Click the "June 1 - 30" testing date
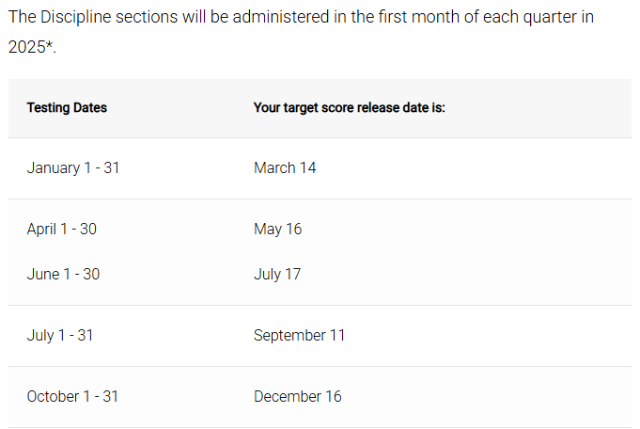The height and width of the screenshot is (429, 640). tap(63, 274)
